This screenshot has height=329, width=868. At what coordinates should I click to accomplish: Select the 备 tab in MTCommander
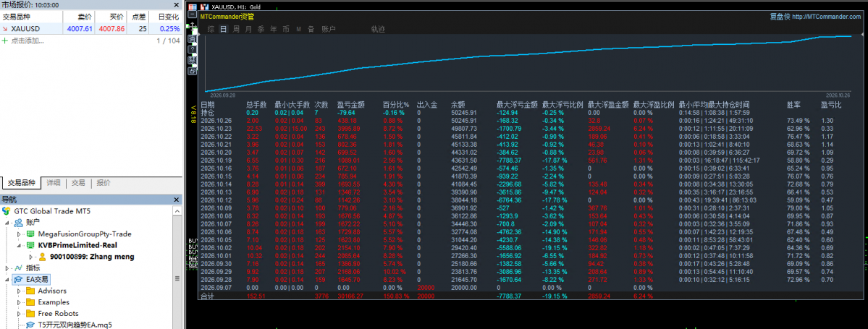[x=311, y=30]
